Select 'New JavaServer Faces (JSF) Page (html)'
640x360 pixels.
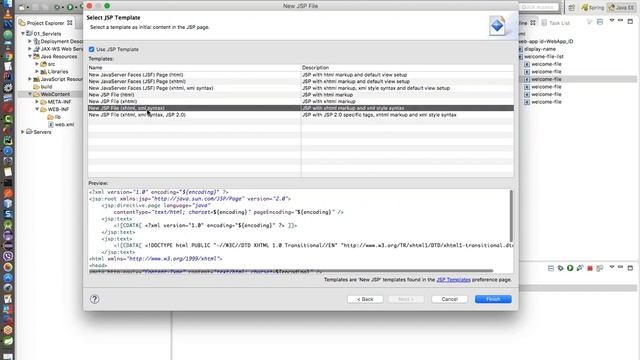click(301, 75)
